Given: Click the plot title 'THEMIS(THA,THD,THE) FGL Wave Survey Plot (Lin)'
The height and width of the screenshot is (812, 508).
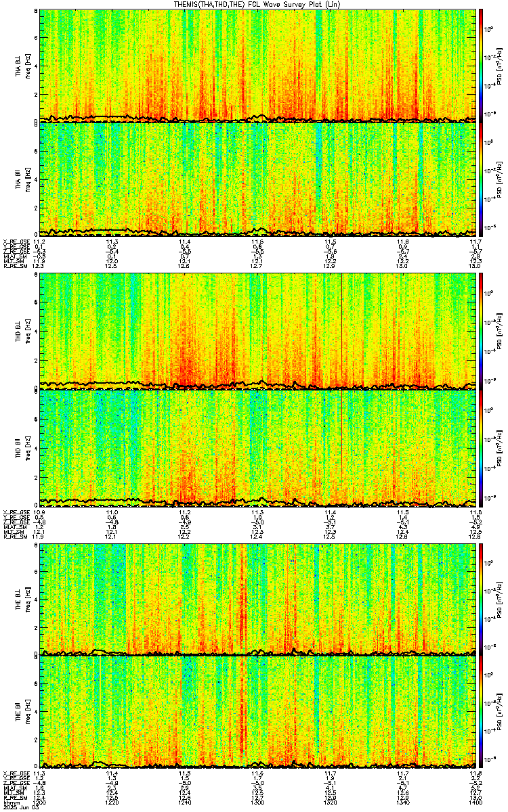Looking at the screenshot, I should [257, 4].
